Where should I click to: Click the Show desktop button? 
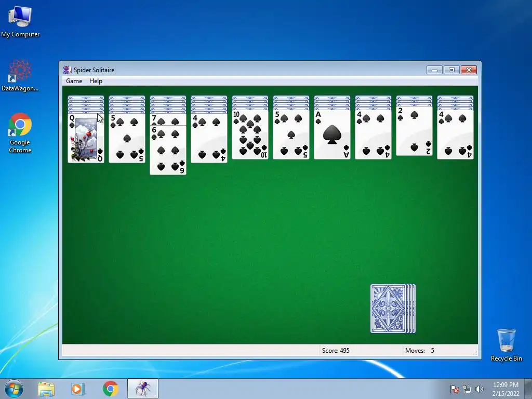[x=528, y=389]
